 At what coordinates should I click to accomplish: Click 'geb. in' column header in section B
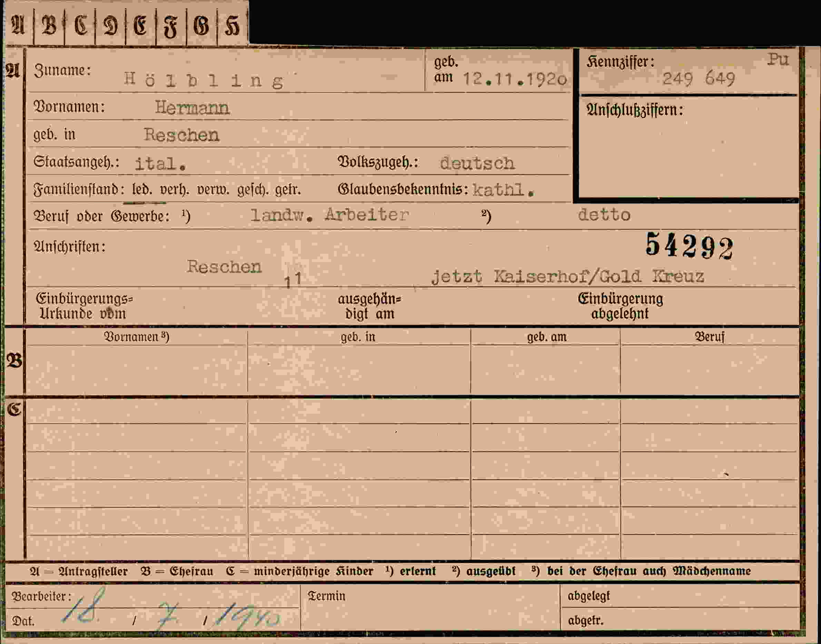tap(358, 337)
